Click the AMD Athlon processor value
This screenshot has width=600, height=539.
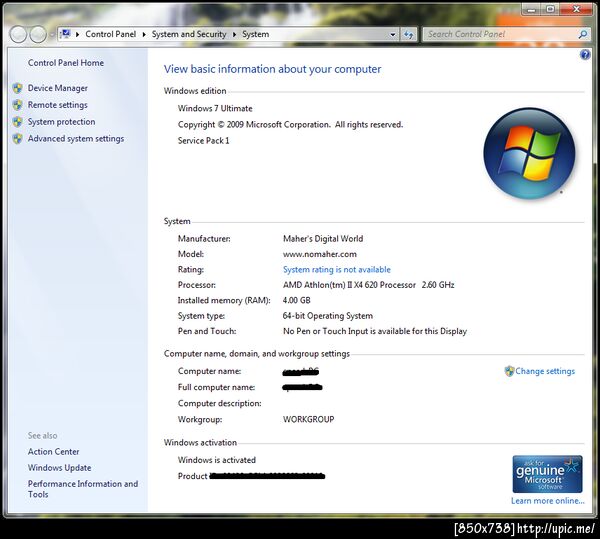[x=368, y=285]
